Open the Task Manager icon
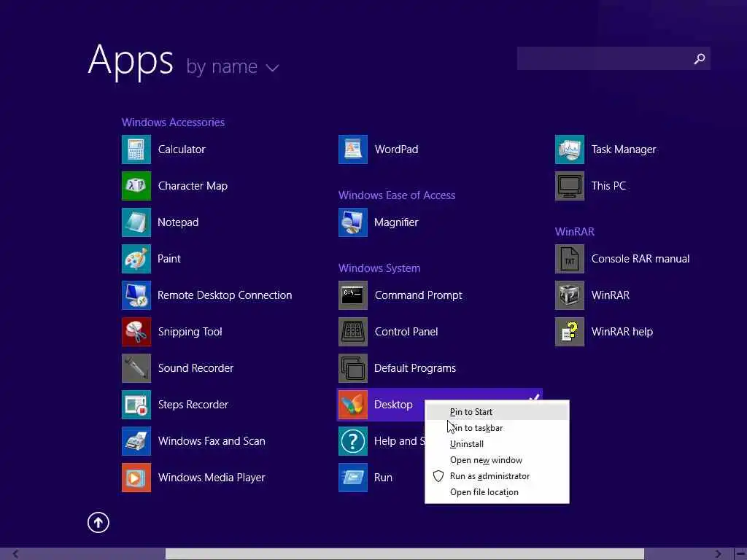This screenshot has width=747, height=560. coord(570,149)
